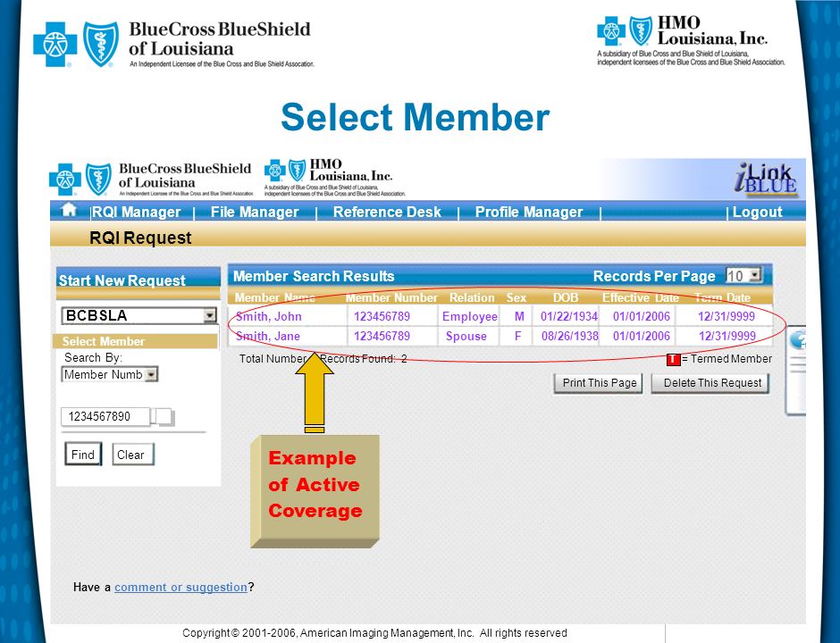840x643 pixels.
Task: Click Delete This Request button
Action: (711, 383)
